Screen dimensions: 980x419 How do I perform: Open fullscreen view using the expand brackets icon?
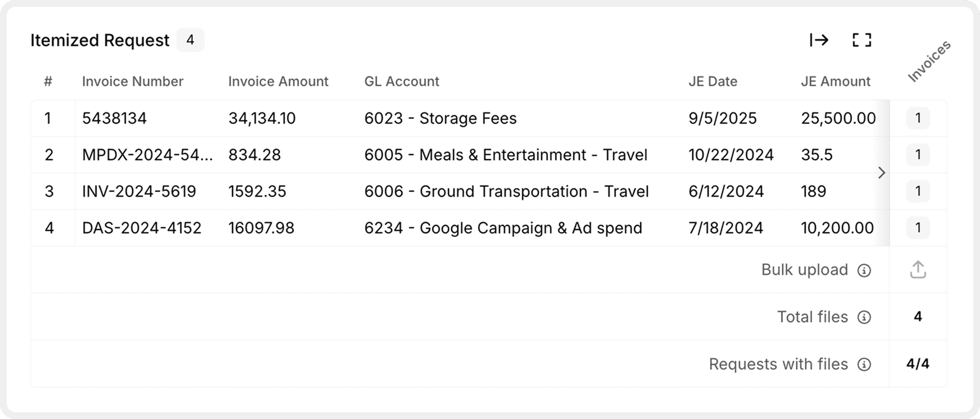(x=861, y=40)
